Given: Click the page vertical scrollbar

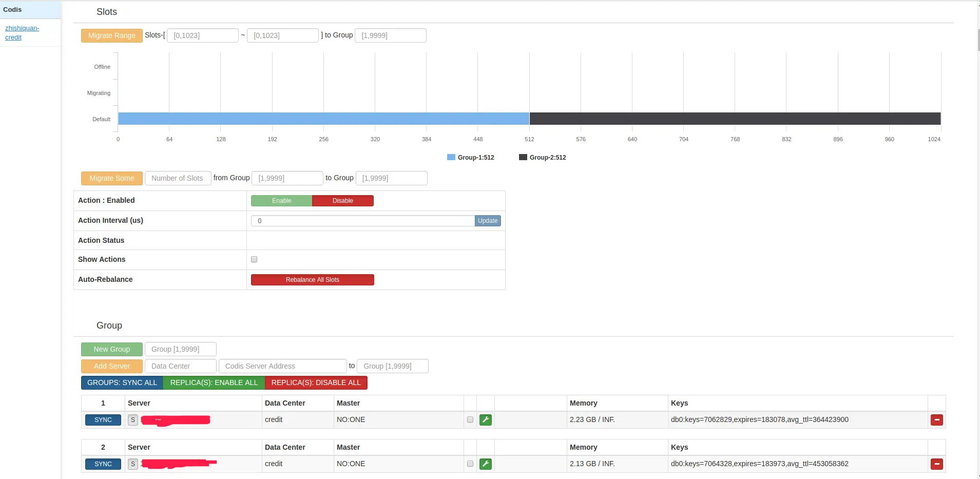Looking at the screenshot, I should click(x=978, y=40).
